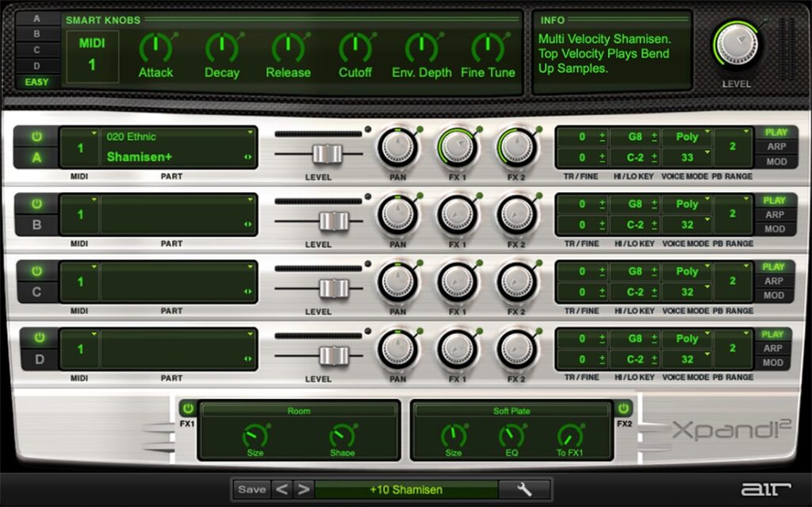Open part A voice mode Poly dropdown
This screenshot has height=507, width=812.
point(688,136)
